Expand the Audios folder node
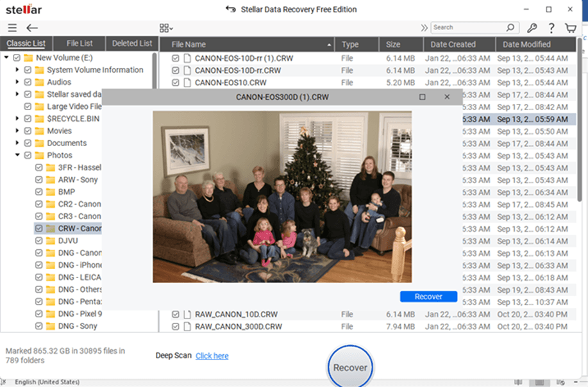 pyautogui.click(x=17, y=82)
